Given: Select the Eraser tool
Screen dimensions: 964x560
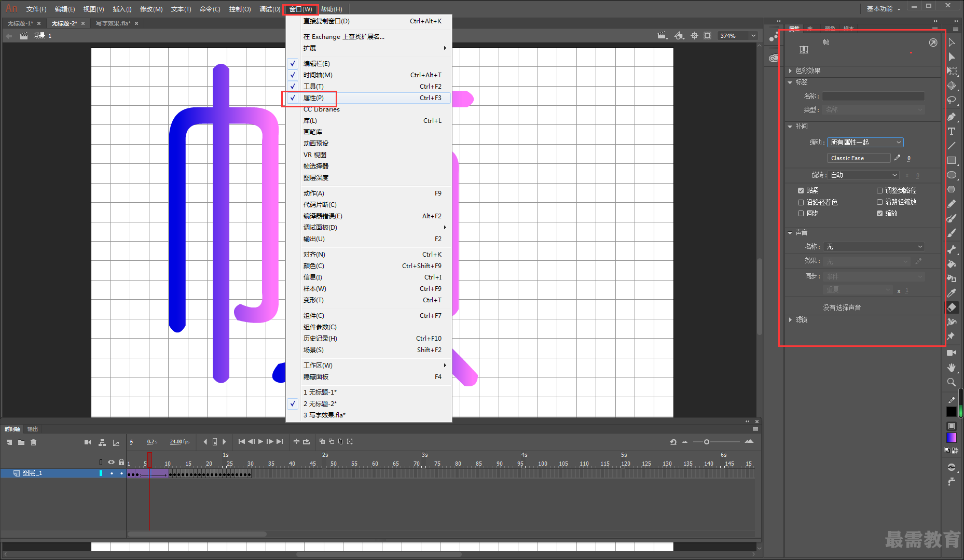Looking at the screenshot, I should (x=952, y=307).
